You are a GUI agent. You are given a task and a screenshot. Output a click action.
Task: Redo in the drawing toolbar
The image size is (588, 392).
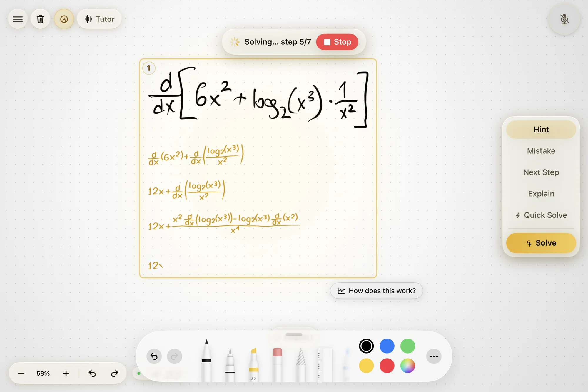click(x=174, y=356)
